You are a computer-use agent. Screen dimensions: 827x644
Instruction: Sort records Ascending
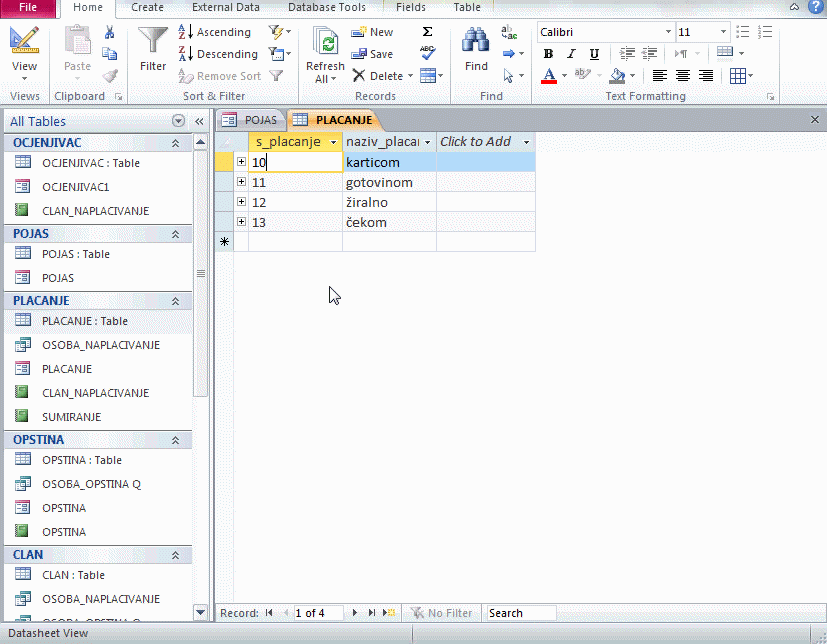pos(215,32)
